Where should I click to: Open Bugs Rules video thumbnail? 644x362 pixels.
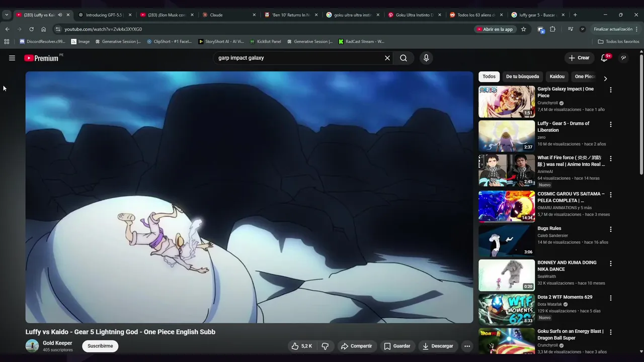click(x=507, y=241)
